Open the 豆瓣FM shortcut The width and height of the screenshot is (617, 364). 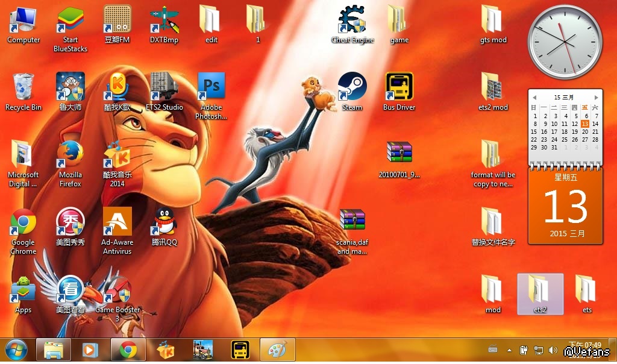click(117, 24)
